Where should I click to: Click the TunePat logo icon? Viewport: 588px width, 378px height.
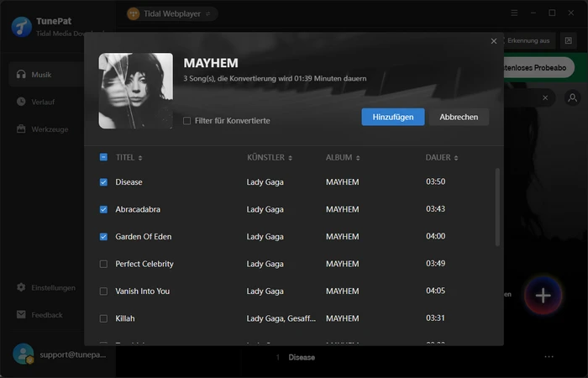(x=21, y=27)
